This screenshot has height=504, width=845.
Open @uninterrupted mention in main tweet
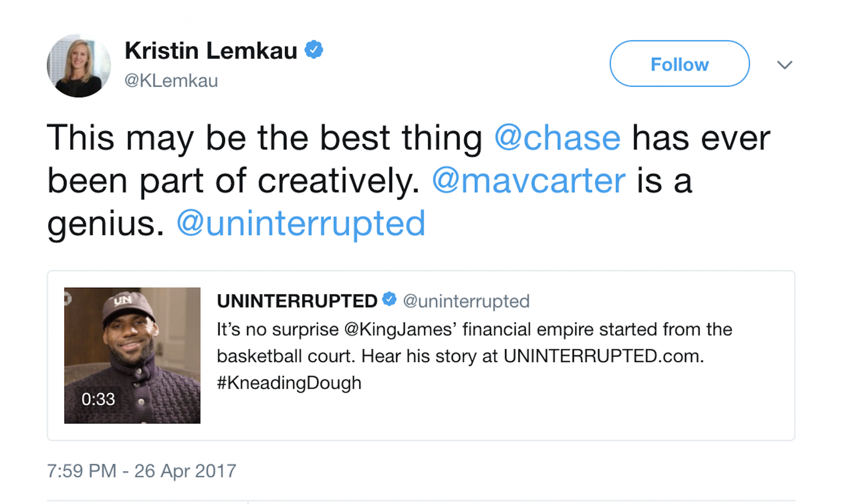click(301, 224)
